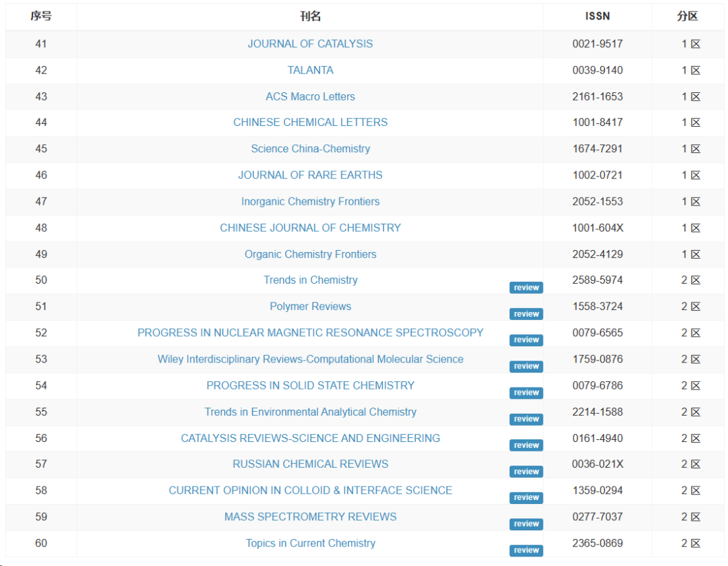Screen dimensions: 728x566
Task: Click review badge for RUSSIAN CHEMICAL REVIEWS
Action: (526, 472)
